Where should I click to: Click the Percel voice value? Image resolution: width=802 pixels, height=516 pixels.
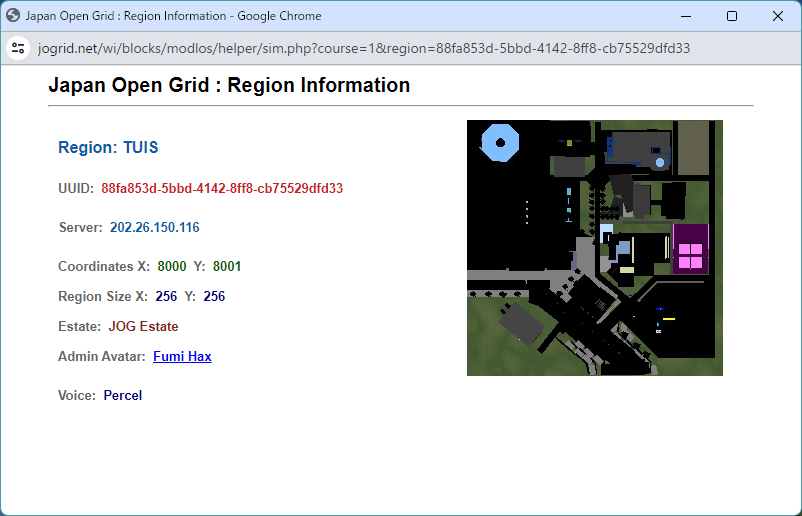(123, 396)
